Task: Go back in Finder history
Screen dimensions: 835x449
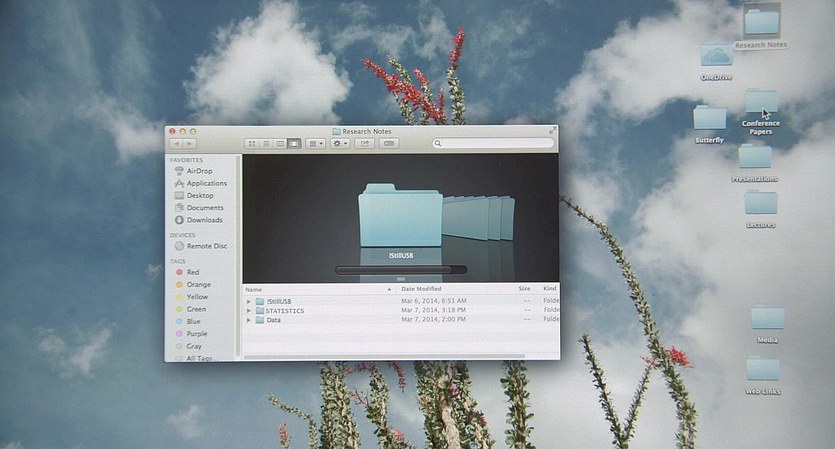Action: pyautogui.click(x=177, y=144)
